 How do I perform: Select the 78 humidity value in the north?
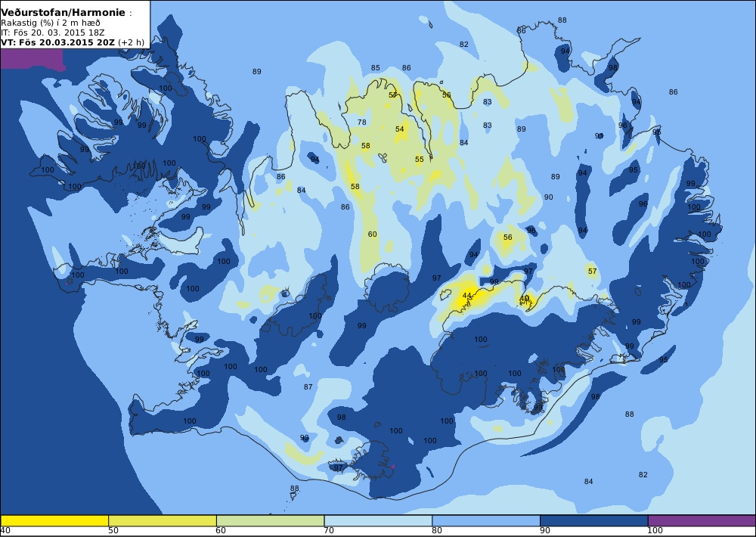pyautogui.click(x=361, y=122)
